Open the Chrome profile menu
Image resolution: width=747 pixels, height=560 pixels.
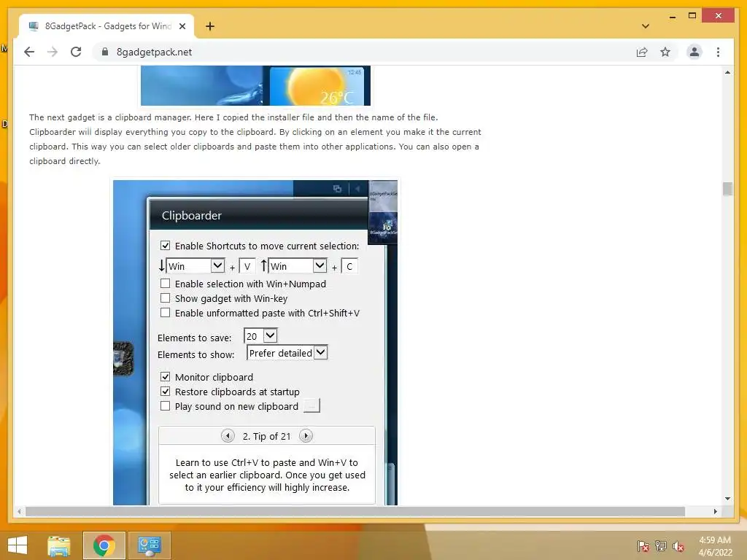[694, 52]
